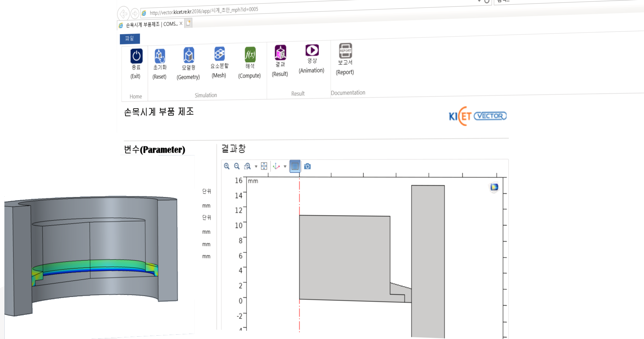Click the KICET VECTOR logo
The image size is (644, 339).
tap(477, 116)
